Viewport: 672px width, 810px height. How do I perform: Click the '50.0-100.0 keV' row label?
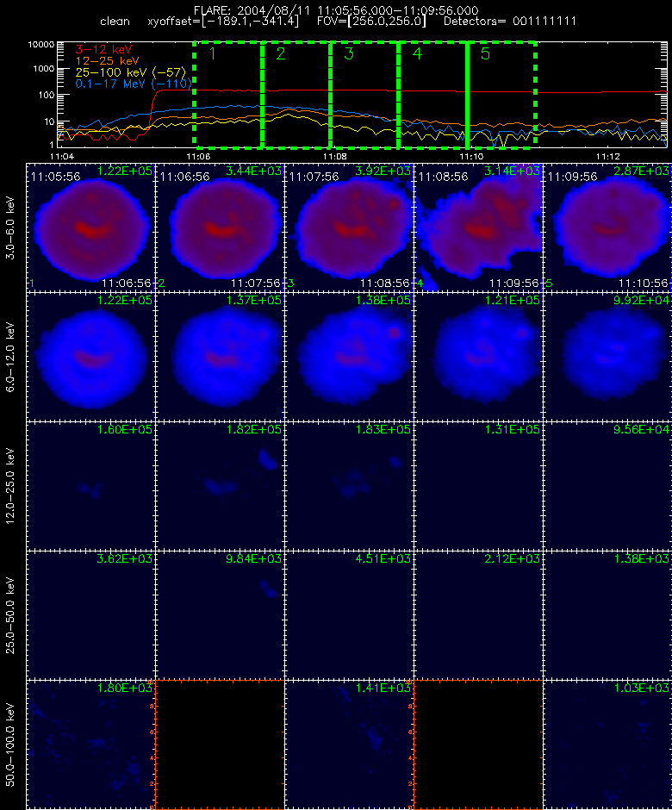[11, 745]
